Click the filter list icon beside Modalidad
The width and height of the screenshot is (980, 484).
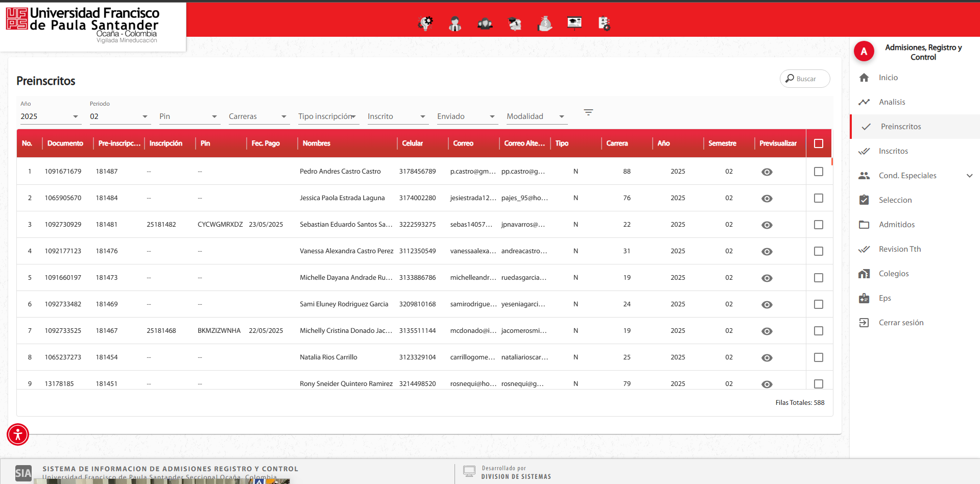588,112
